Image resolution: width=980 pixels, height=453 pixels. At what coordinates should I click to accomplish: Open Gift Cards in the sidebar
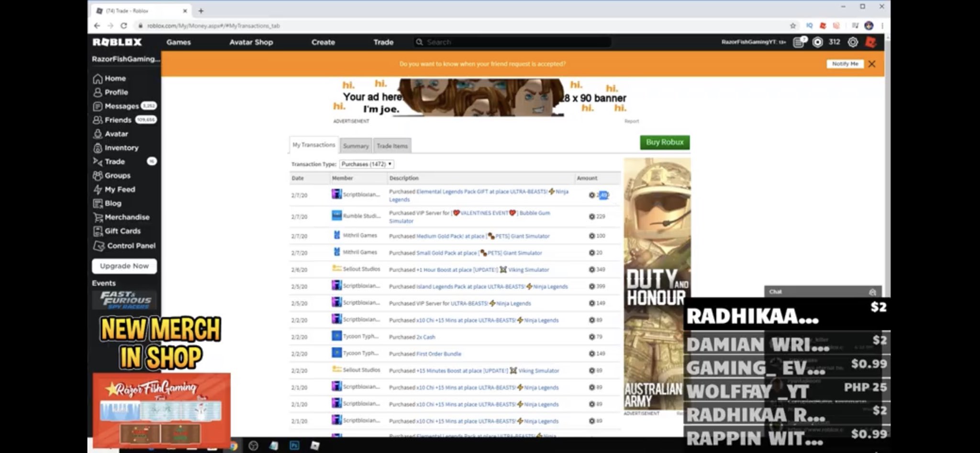coord(117,231)
